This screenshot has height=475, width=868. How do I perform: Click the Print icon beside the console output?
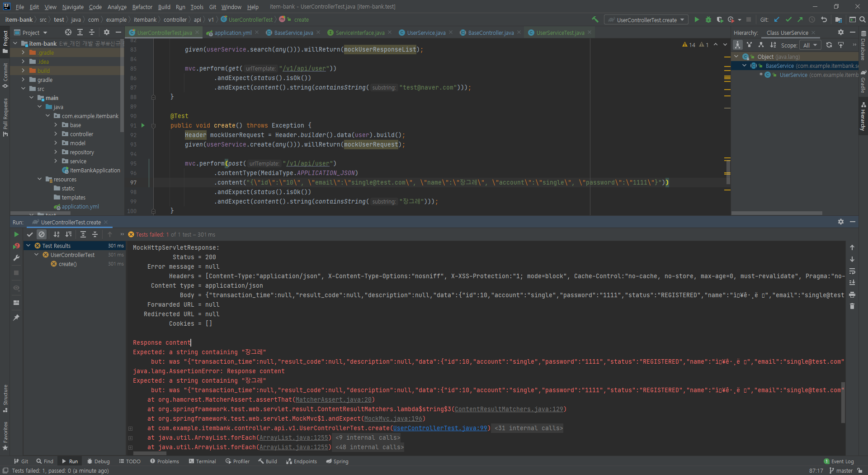(852, 294)
